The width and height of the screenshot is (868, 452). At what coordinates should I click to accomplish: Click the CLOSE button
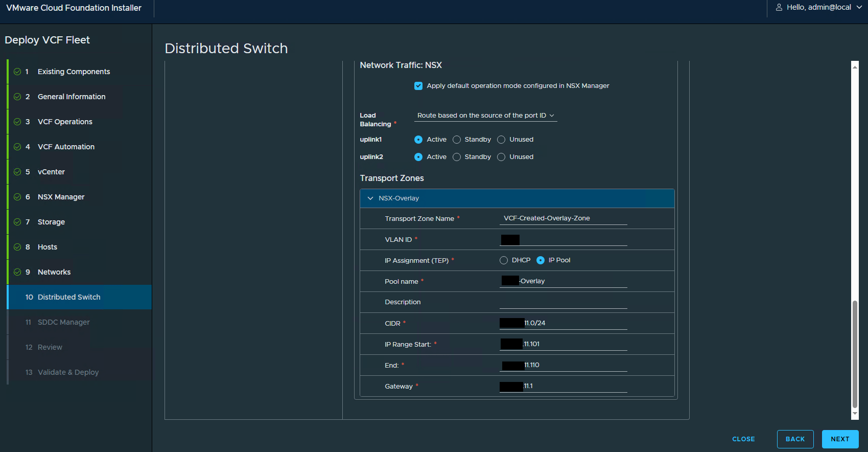point(743,439)
